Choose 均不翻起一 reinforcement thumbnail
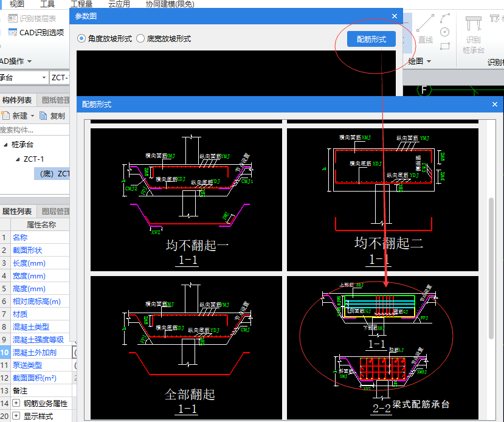This screenshot has height=422, width=504. coord(186,199)
